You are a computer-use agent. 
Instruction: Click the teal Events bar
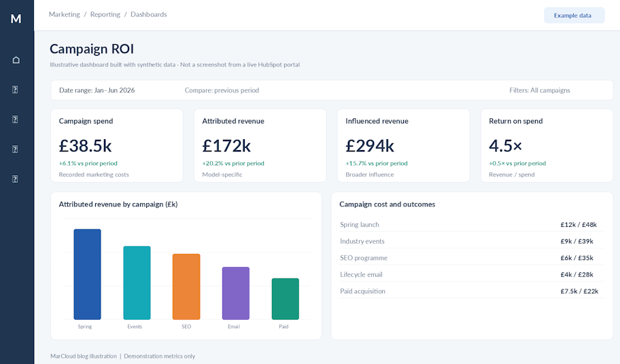[x=137, y=283]
